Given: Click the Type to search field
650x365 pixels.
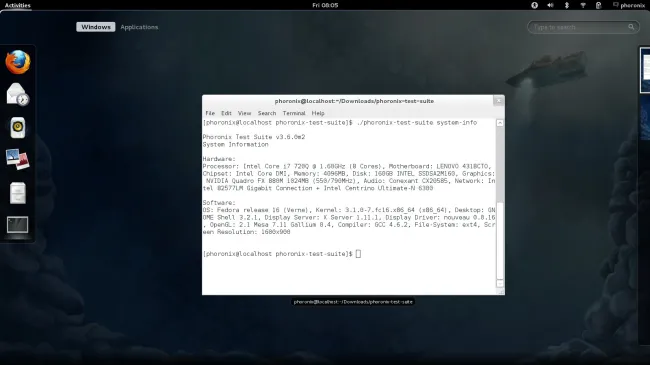Looking at the screenshot, I should (583, 27).
